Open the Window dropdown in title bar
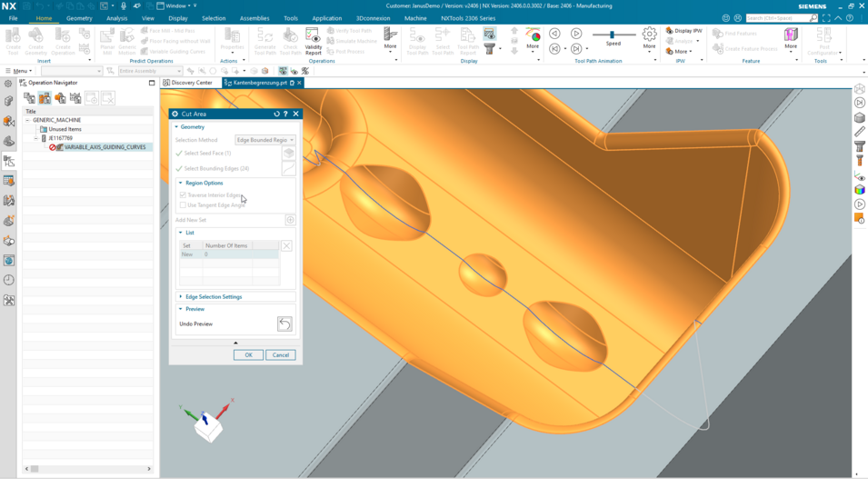Screen dimensions: 868x488 click(x=176, y=5)
